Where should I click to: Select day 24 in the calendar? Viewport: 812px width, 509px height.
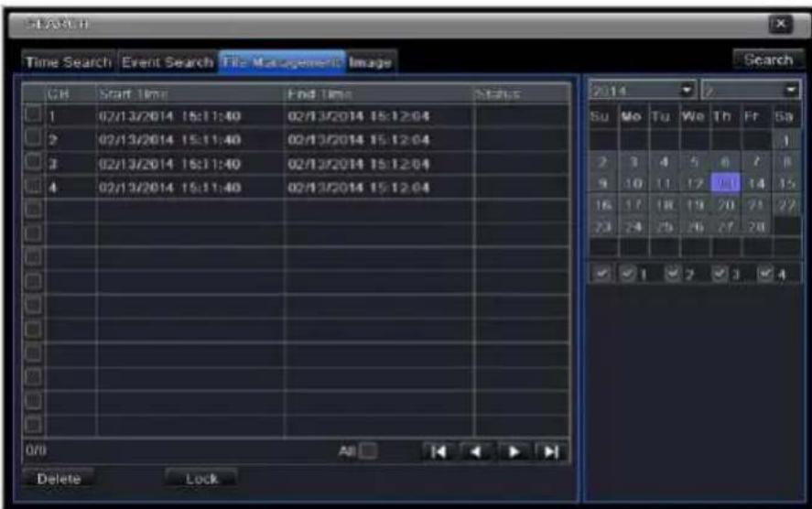pos(633,227)
